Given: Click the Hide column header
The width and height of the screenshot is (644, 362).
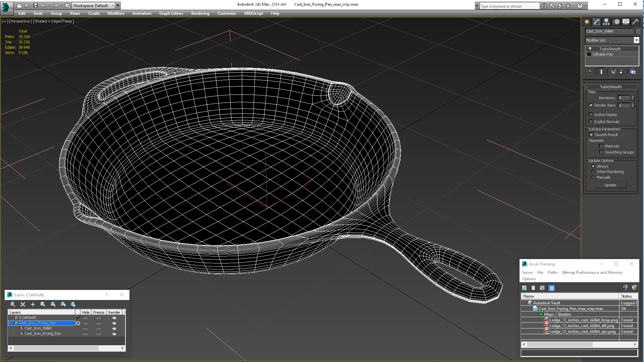Looking at the screenshot, I should click(86, 312).
